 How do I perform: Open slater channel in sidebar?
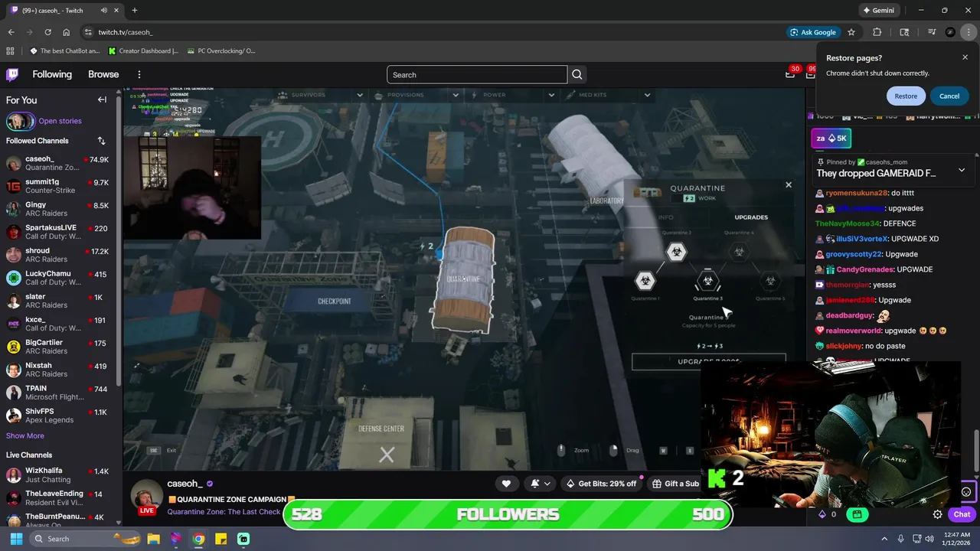pos(58,302)
